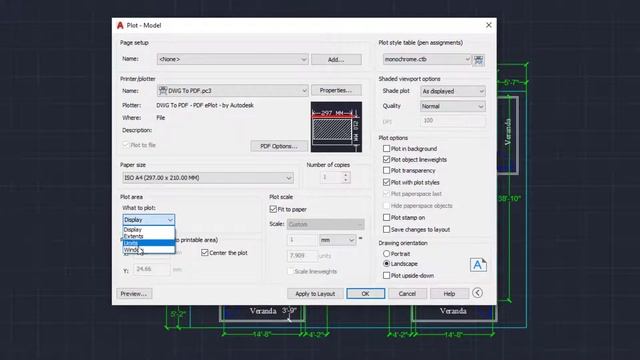Viewport: 640px width, 360px height.
Task: Open the mm units dropdown
Action: (337, 240)
